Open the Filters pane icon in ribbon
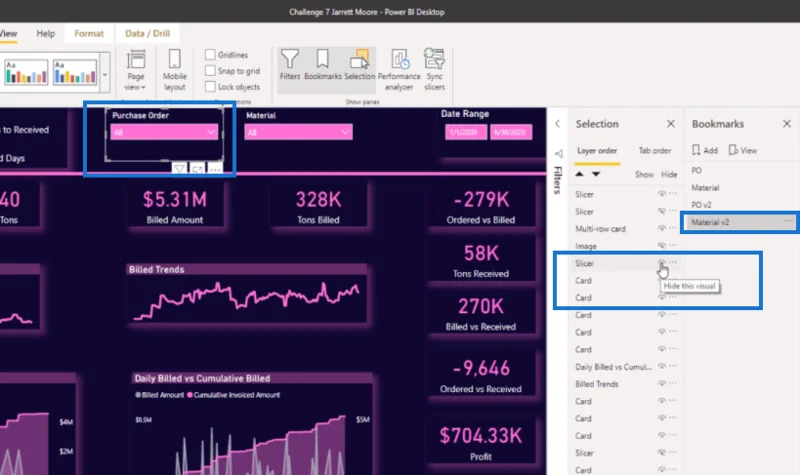The width and height of the screenshot is (800, 475). pos(289,64)
